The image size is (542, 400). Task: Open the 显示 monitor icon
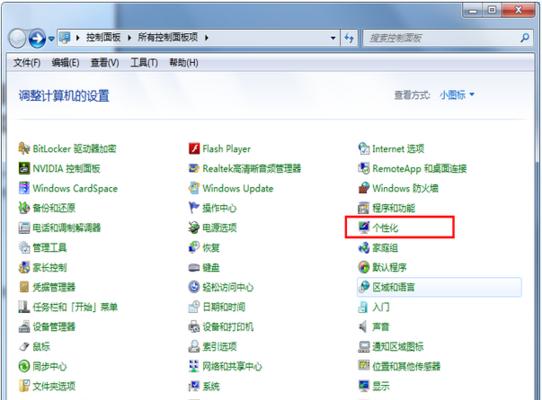(x=364, y=385)
